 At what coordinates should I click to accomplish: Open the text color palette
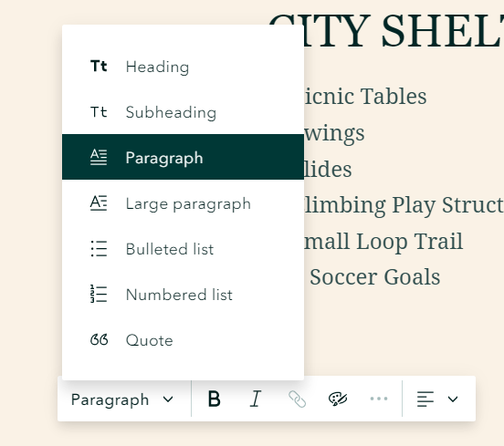338,399
